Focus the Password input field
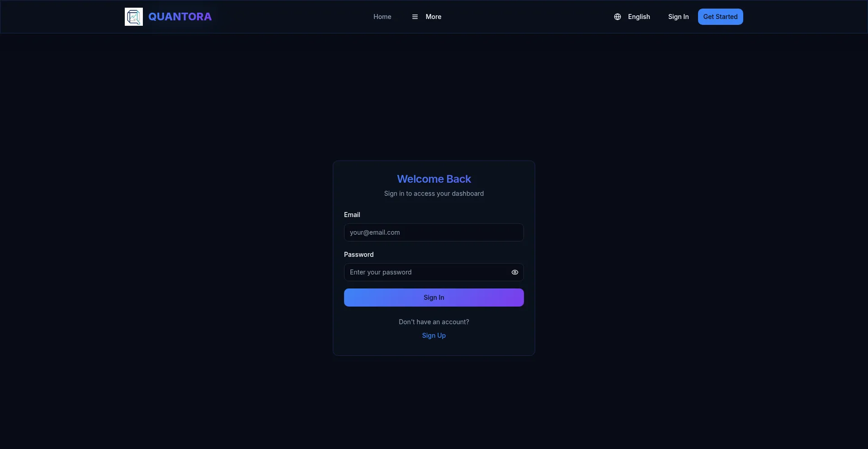The height and width of the screenshot is (449, 868). pos(434,272)
